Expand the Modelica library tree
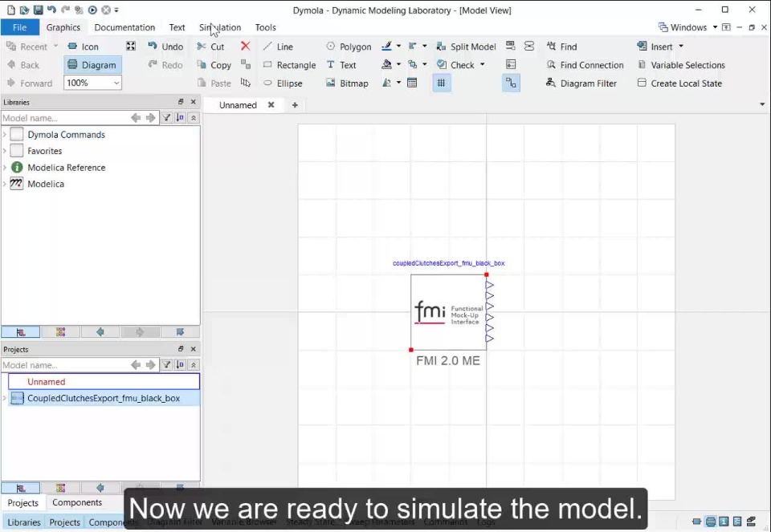Viewport: 771px width, 532px height. pos(5,184)
